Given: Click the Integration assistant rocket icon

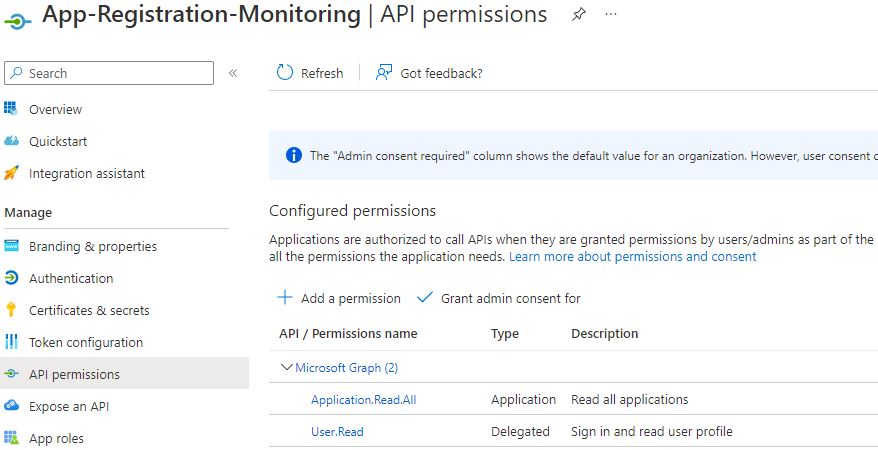Looking at the screenshot, I should (11, 173).
